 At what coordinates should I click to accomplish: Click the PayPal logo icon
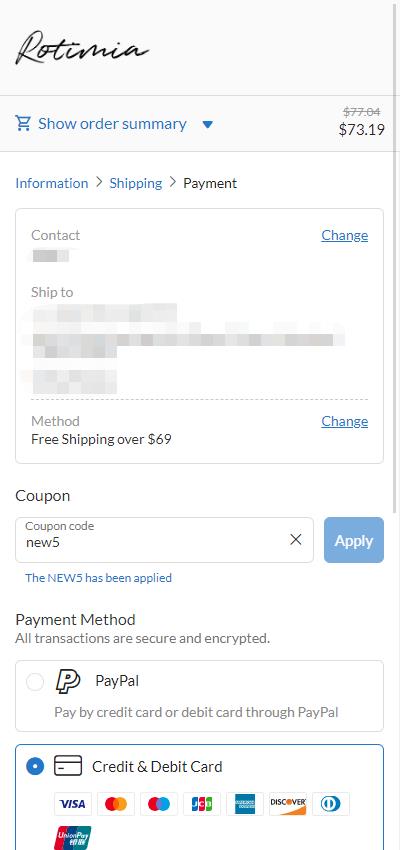coord(68,681)
